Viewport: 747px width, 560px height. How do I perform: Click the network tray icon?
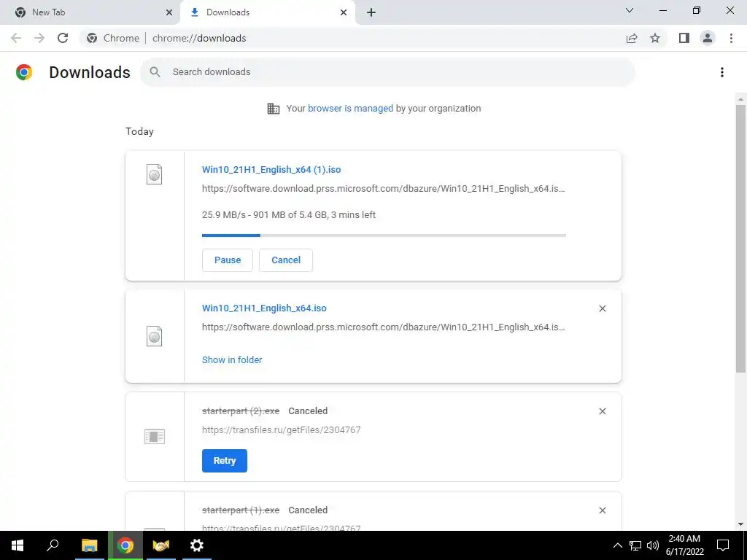coord(635,545)
